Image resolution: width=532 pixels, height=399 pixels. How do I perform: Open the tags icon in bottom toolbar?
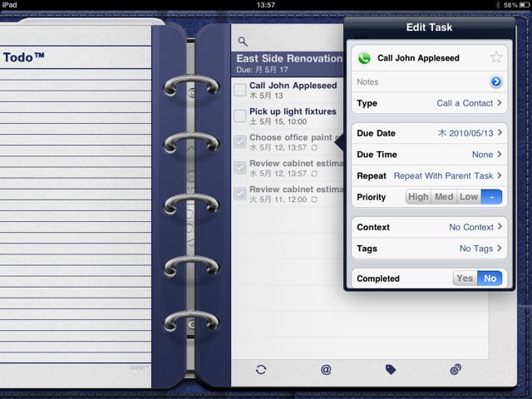point(391,369)
